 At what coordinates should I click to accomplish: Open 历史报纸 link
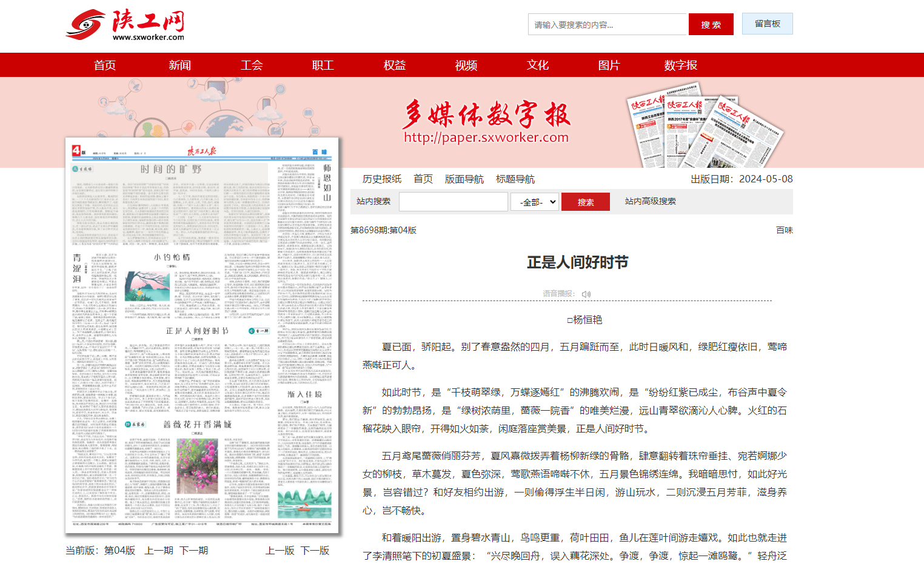[382, 179]
